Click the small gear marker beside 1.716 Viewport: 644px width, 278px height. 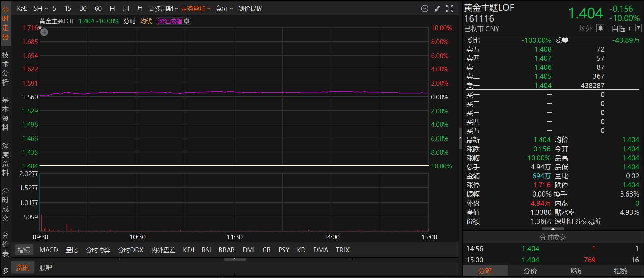pos(40,28)
